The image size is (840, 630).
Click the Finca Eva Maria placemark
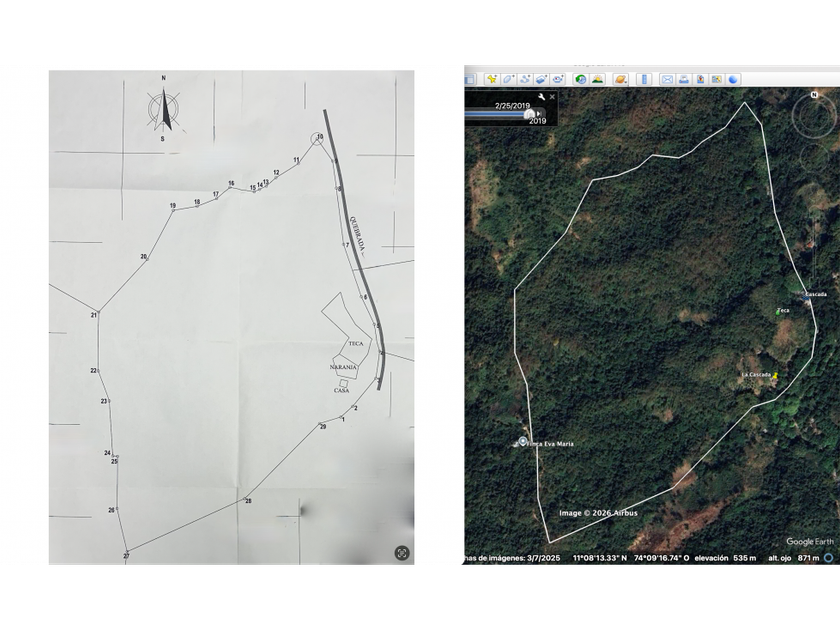pyautogui.click(x=522, y=441)
